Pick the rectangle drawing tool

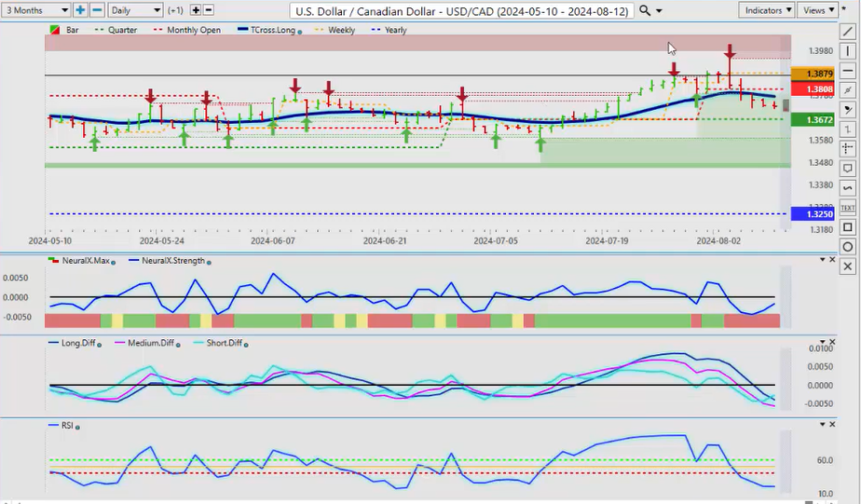coord(848,227)
